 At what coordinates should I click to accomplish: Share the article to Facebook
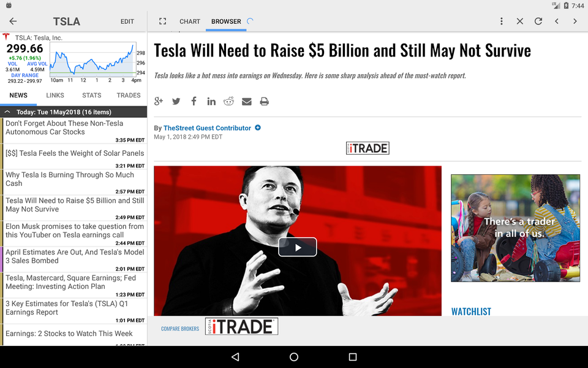click(194, 101)
